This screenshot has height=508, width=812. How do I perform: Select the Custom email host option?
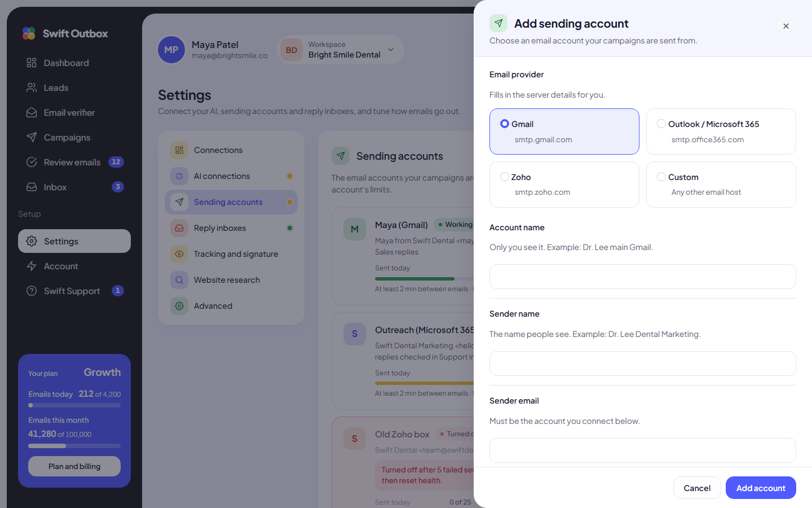pos(721,185)
